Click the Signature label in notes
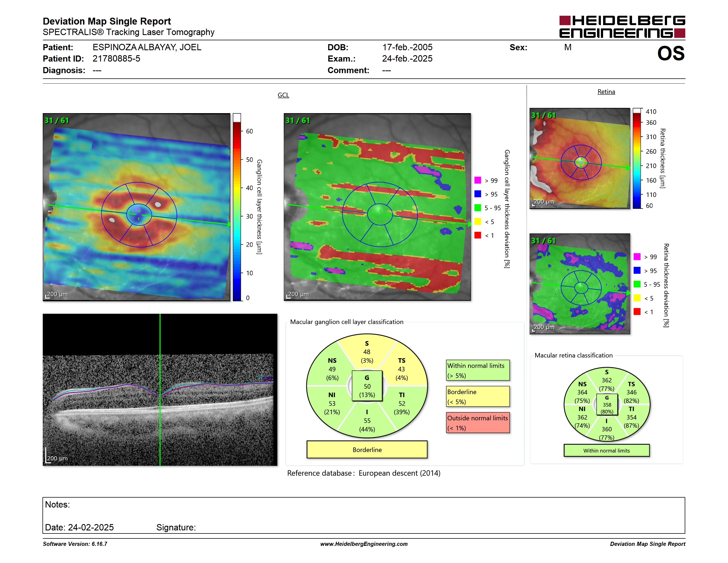Viewport: 728px width, 563px height. click(176, 527)
